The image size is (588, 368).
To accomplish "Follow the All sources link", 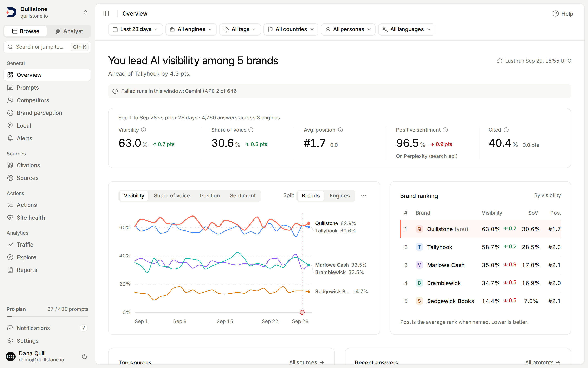I will 306,362.
